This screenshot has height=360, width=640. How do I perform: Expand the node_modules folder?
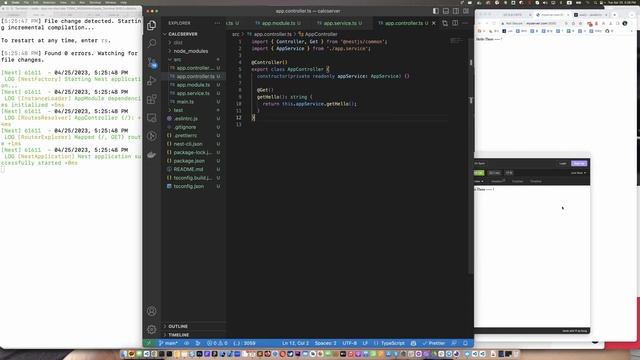[191, 51]
